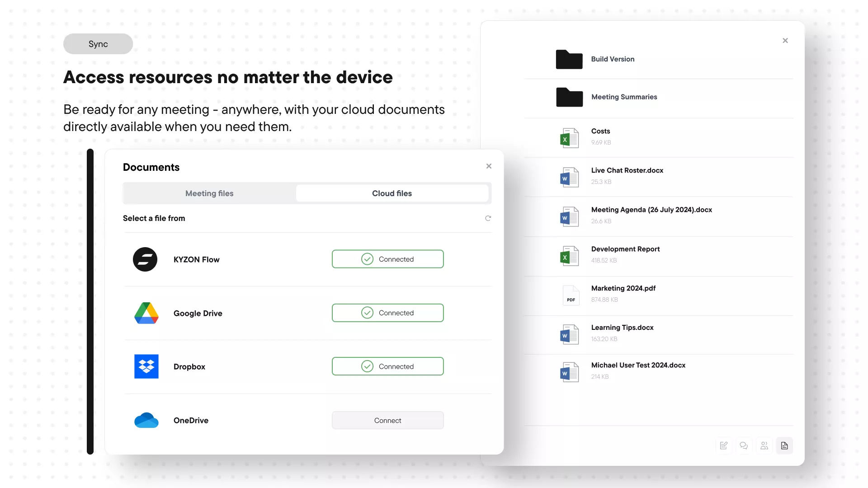Click the Sync pill button
The width and height of the screenshot is (868, 488).
coord(98,44)
